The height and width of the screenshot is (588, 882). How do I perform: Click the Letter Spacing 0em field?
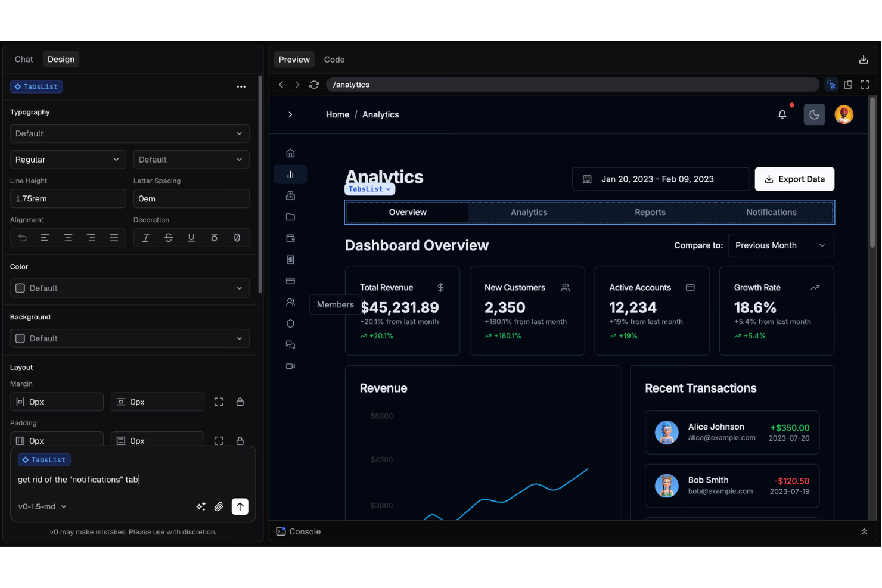point(191,198)
